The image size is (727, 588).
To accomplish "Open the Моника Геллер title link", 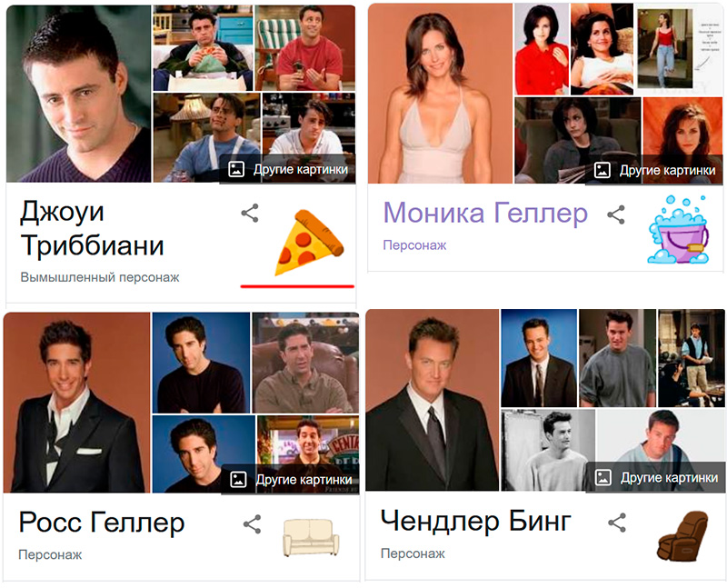I will click(485, 213).
